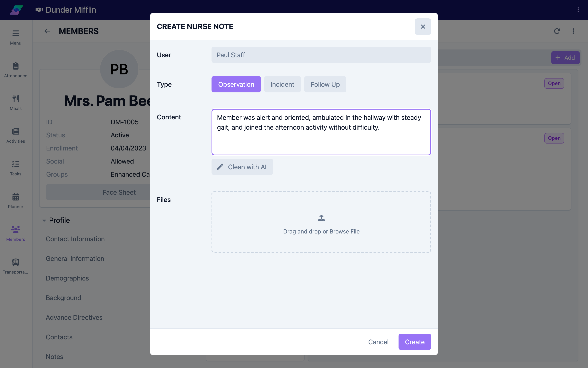The height and width of the screenshot is (368, 588).
Task: Open Contacts section
Action: (59, 337)
